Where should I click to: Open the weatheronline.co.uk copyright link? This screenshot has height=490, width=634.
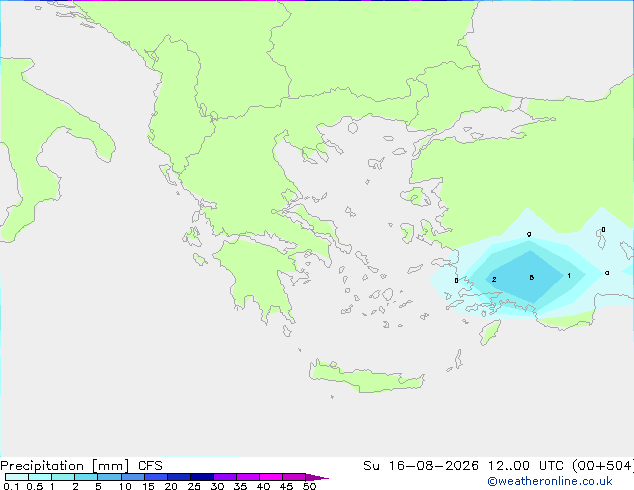tap(549, 481)
